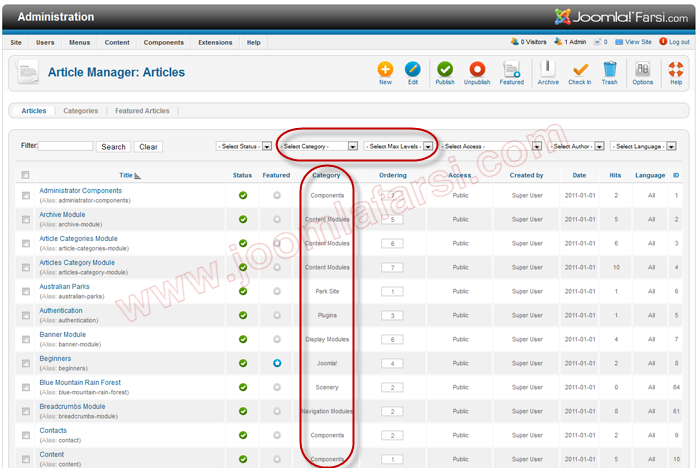Toggle published status of Breadcrumbs Module
The width and height of the screenshot is (700, 468).
click(243, 411)
